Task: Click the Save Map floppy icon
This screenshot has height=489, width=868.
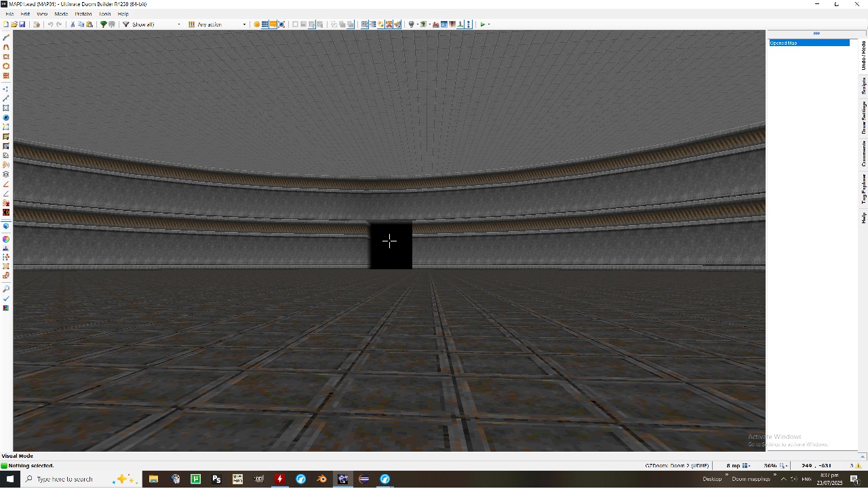Action: click(x=22, y=24)
